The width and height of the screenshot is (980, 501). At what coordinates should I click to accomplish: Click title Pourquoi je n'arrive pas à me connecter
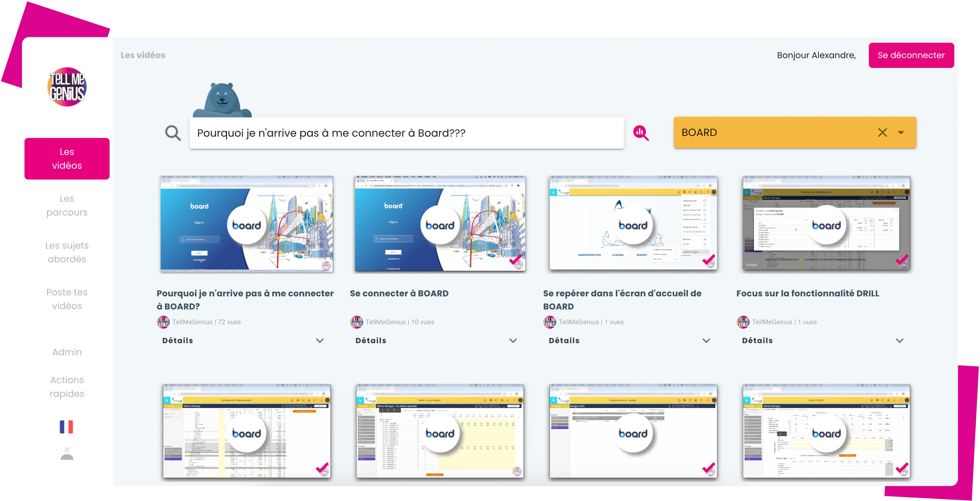[245, 300]
